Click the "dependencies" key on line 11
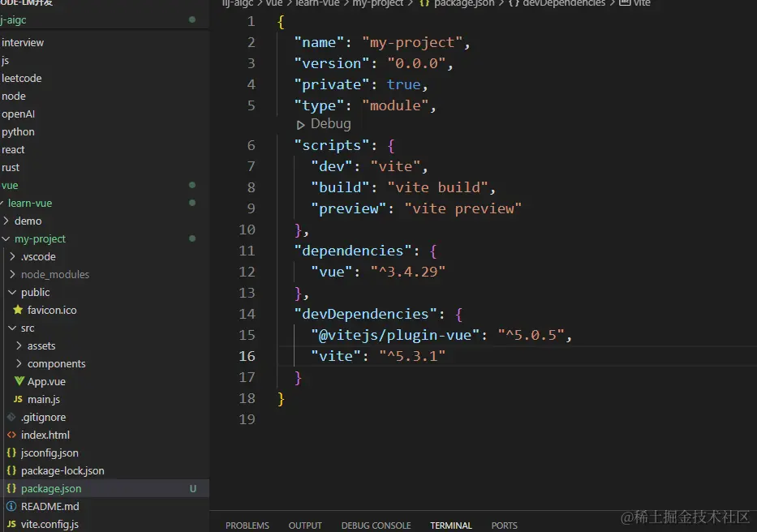This screenshot has height=532, width=757. 353,251
